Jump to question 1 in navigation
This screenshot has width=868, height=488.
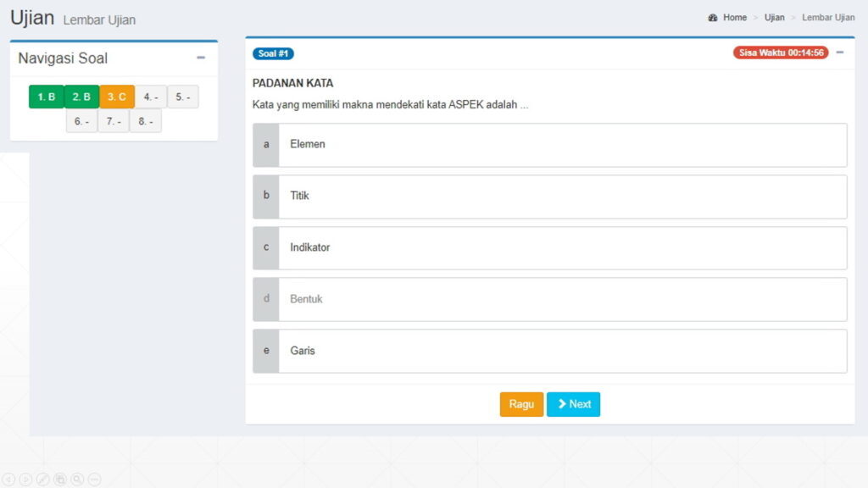pyautogui.click(x=47, y=97)
